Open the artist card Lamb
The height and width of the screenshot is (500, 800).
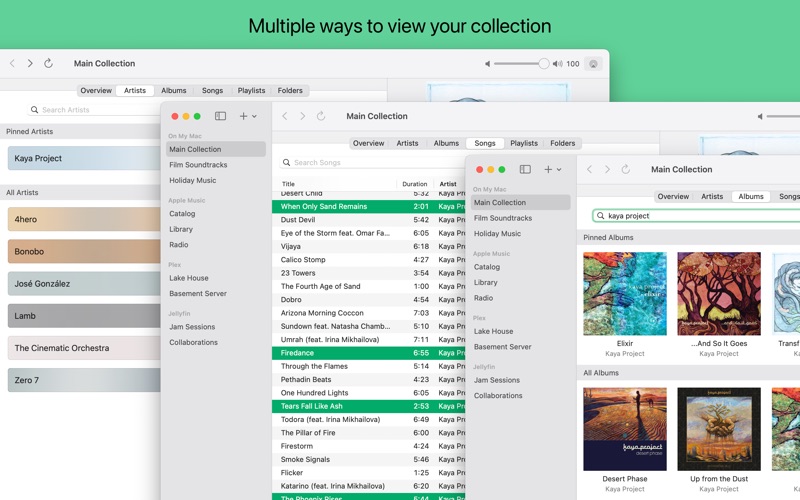click(84, 315)
